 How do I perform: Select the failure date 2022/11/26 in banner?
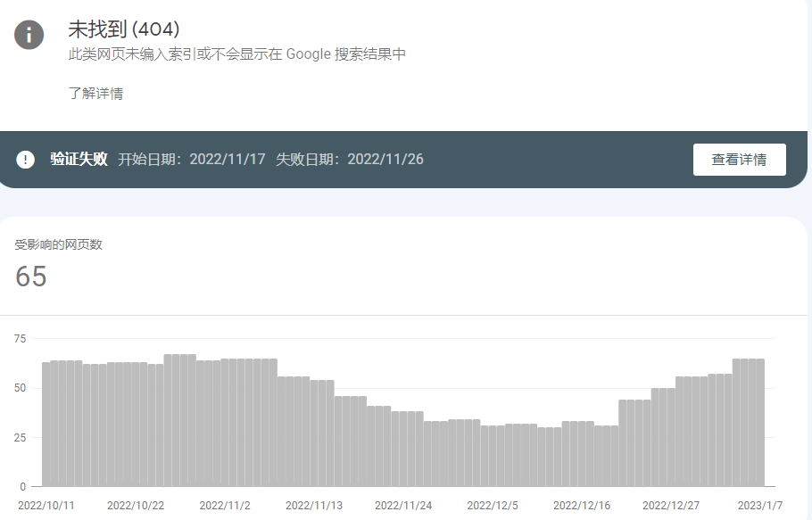coord(385,160)
